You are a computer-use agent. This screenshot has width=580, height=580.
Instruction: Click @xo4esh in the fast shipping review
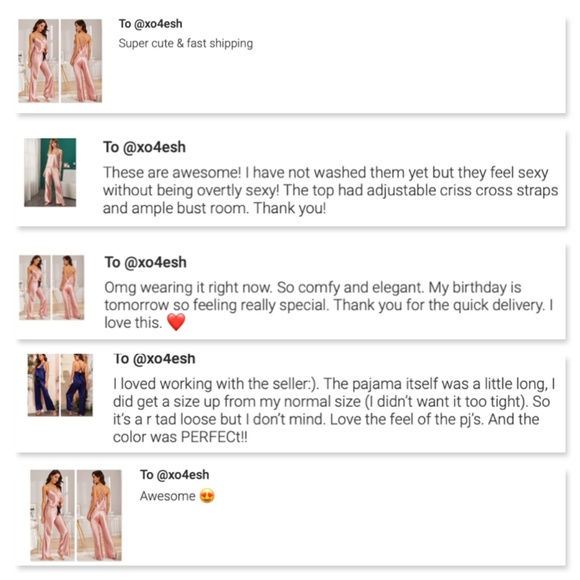(x=158, y=24)
